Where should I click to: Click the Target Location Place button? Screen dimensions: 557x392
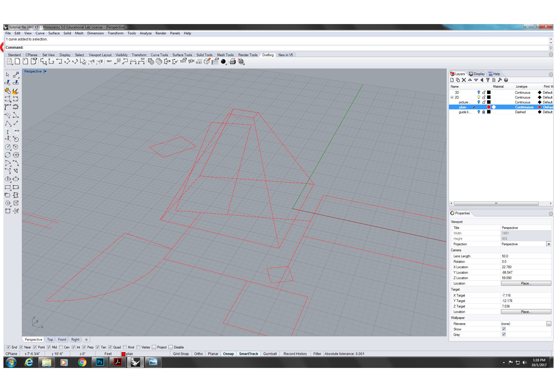click(526, 311)
